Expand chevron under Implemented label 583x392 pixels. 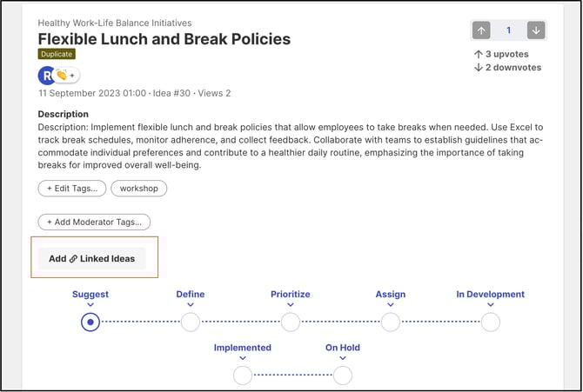(243, 358)
